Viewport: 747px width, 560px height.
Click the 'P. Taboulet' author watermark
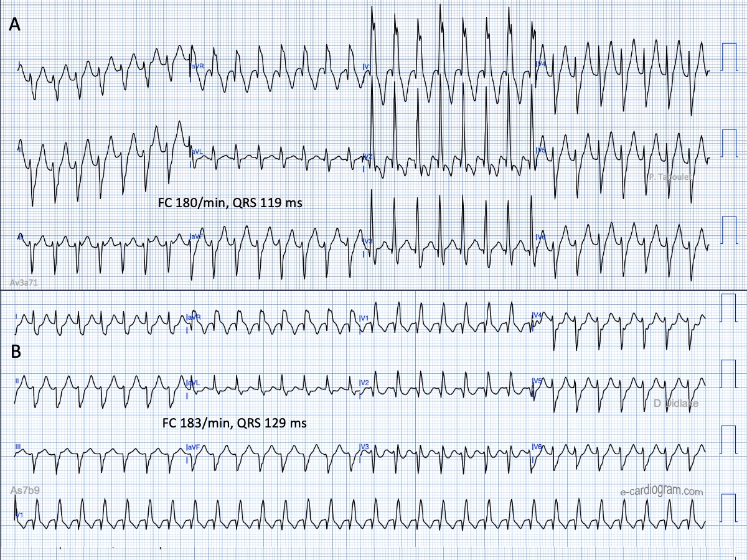tap(669, 177)
